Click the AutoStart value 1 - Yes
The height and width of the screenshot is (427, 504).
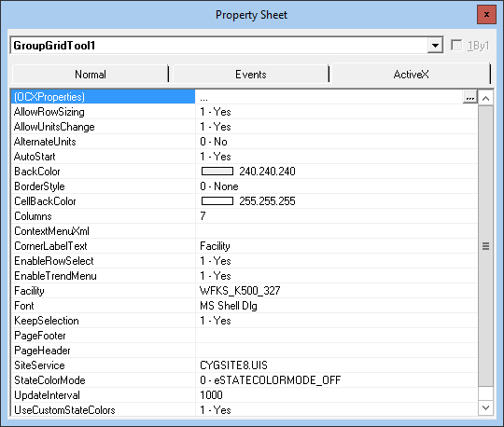[216, 157]
